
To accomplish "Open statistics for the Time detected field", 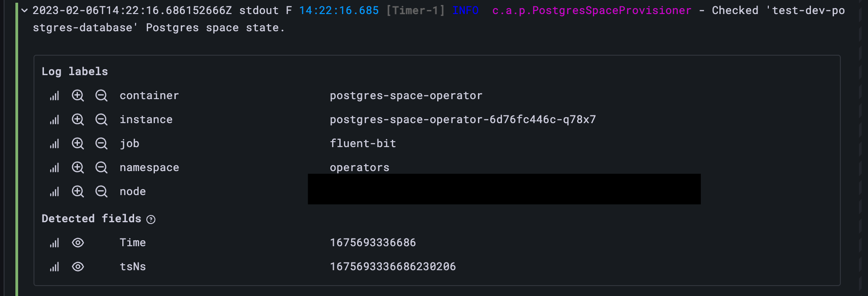I will (x=54, y=243).
